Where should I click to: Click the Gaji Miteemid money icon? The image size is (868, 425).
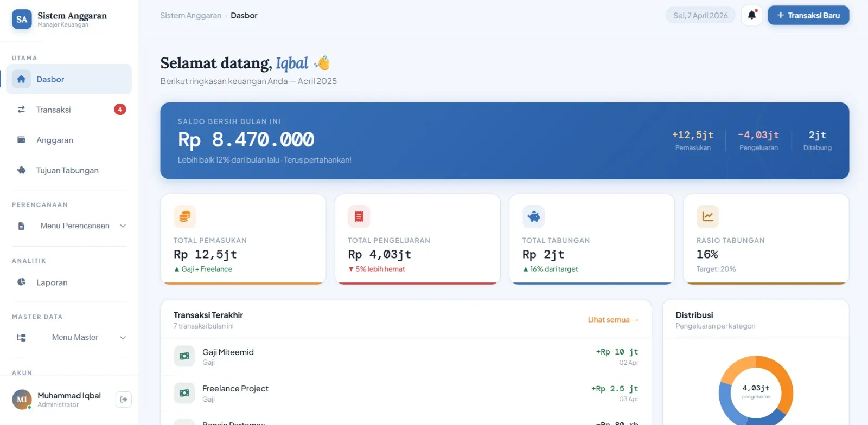(x=184, y=356)
